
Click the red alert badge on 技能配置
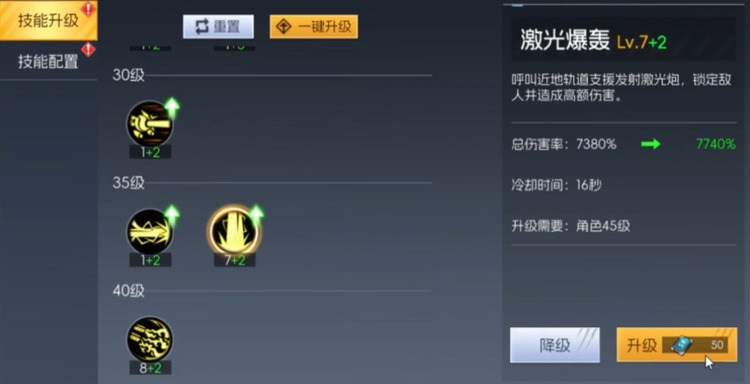click(88, 49)
